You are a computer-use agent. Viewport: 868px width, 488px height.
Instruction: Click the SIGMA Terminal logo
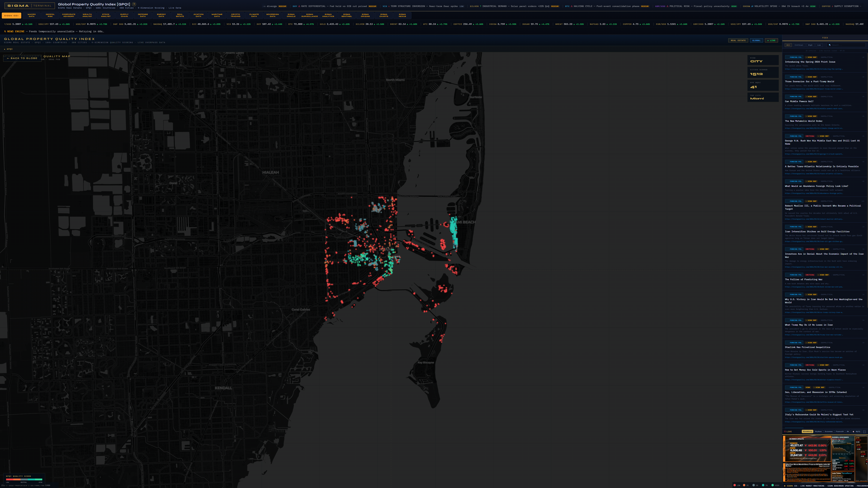29,6
